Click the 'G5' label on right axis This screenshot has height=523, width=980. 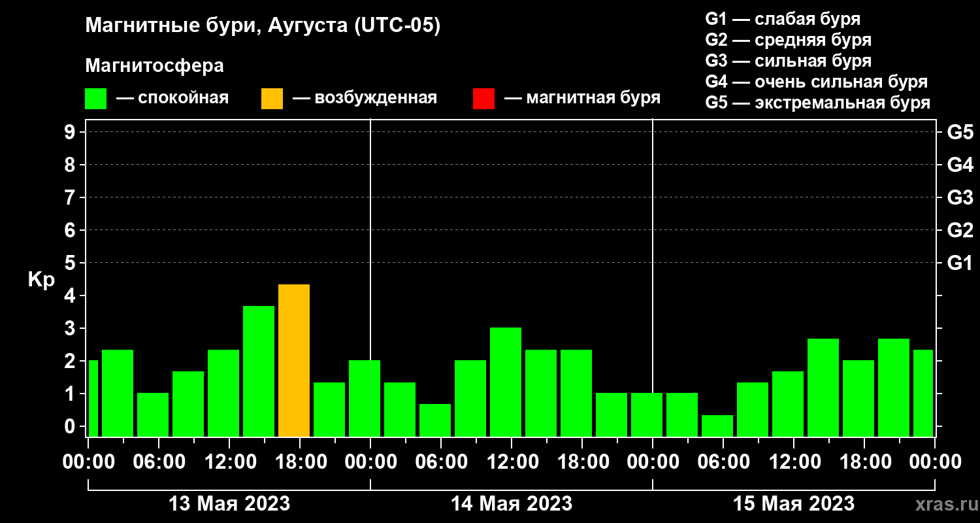[x=960, y=132]
